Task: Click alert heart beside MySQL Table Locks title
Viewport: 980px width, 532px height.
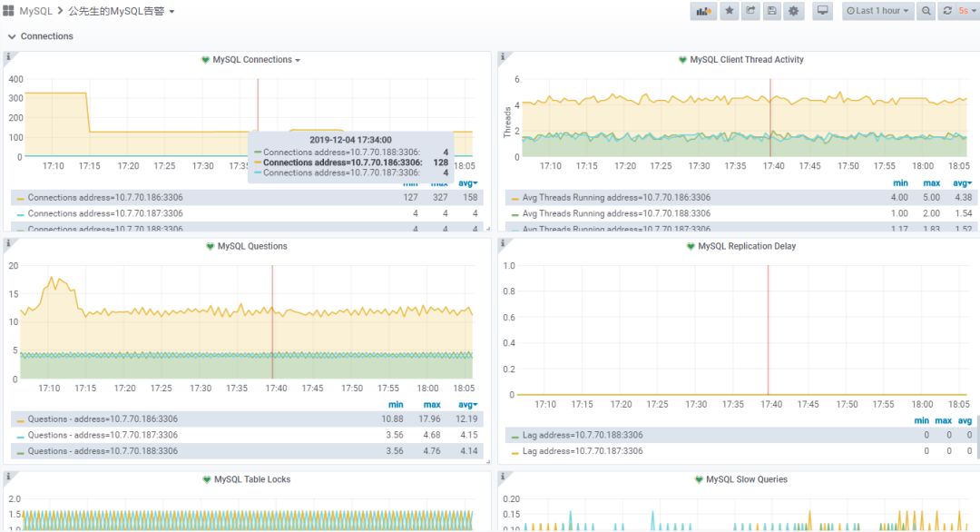Action: point(207,479)
